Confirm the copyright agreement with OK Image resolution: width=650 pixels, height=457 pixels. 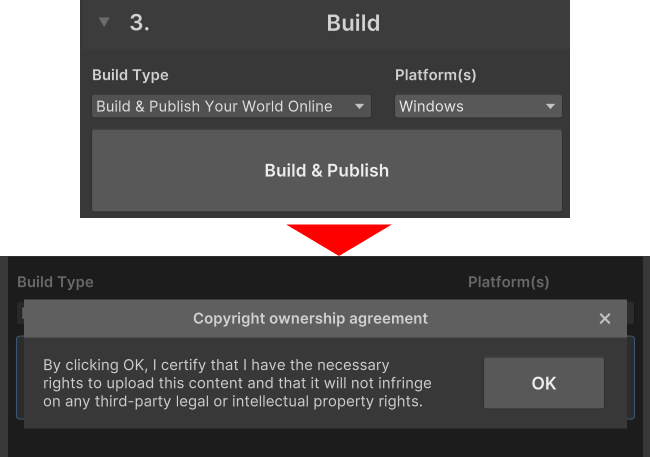543,383
